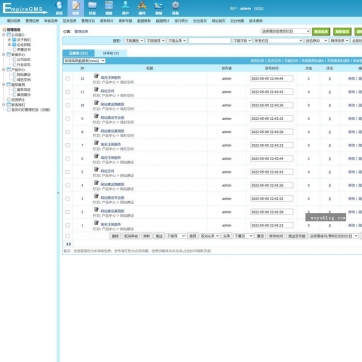Open the Template (模板) icon in top bar
This screenshot has width=362, height=362.
109,8
